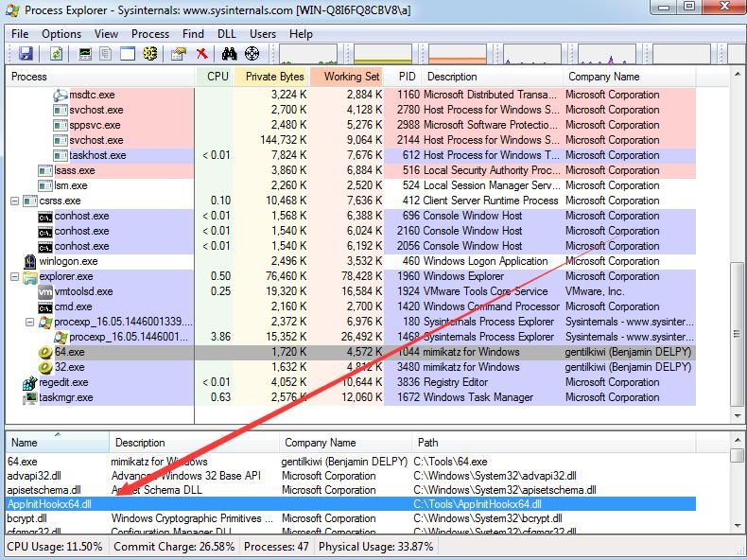Select conhost.exe with PID 2160
Image resolution: width=747 pixels, height=560 pixels.
(351, 231)
